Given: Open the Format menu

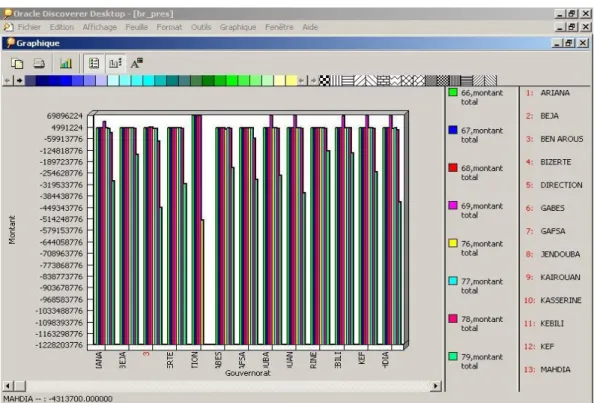Looking at the screenshot, I should 169,27.
